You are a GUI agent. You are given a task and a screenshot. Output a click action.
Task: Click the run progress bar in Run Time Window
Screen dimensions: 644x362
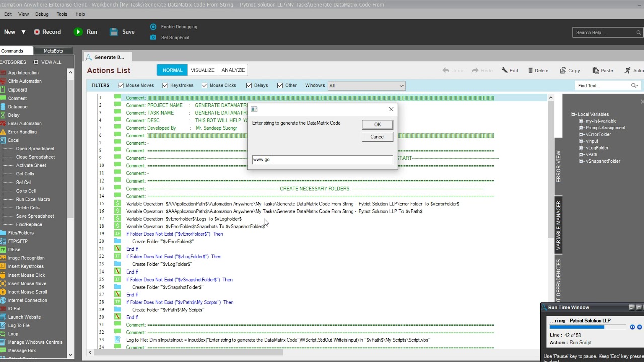(588, 327)
